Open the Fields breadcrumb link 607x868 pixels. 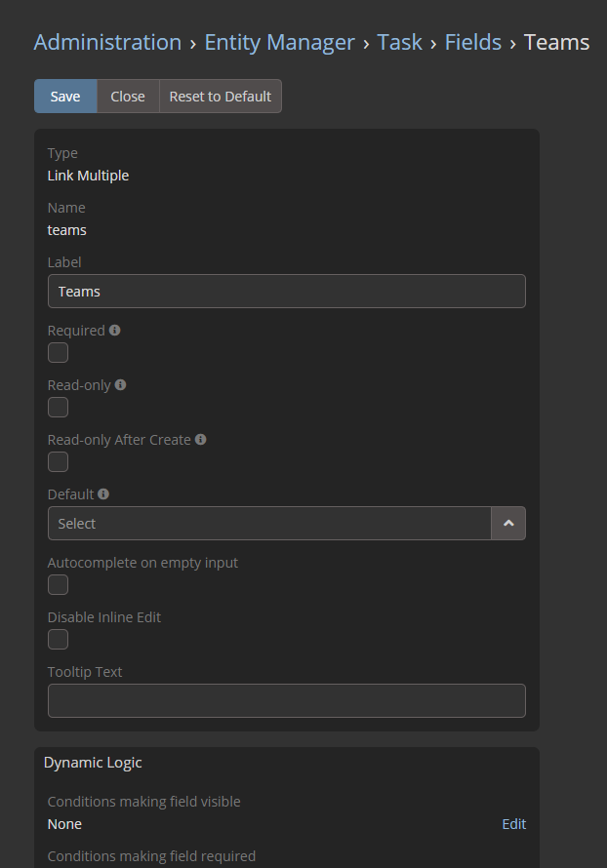(473, 42)
